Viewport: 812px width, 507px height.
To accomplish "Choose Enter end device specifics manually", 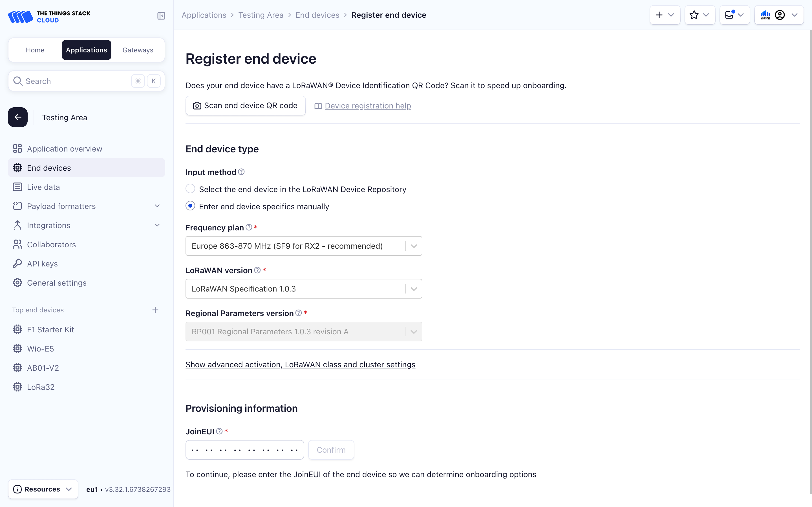I will [190, 206].
